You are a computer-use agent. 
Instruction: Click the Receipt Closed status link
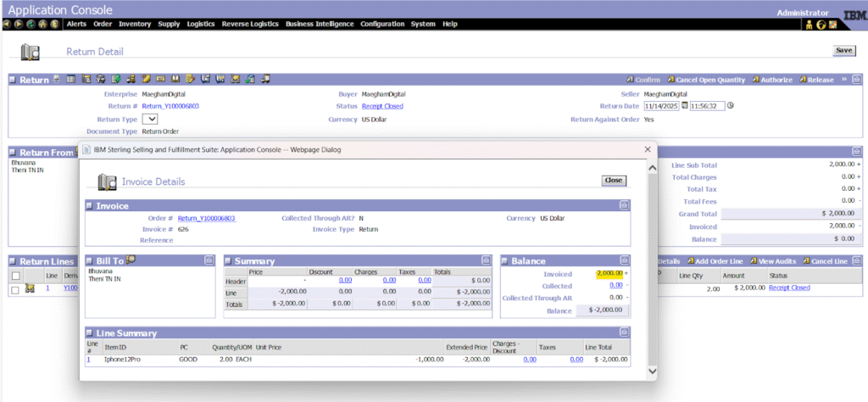point(382,106)
